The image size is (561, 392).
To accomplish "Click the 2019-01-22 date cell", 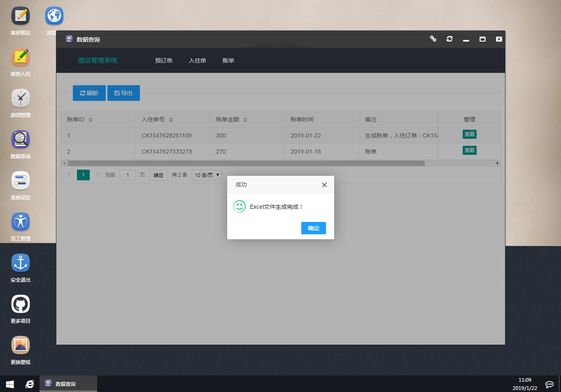I will click(321, 135).
